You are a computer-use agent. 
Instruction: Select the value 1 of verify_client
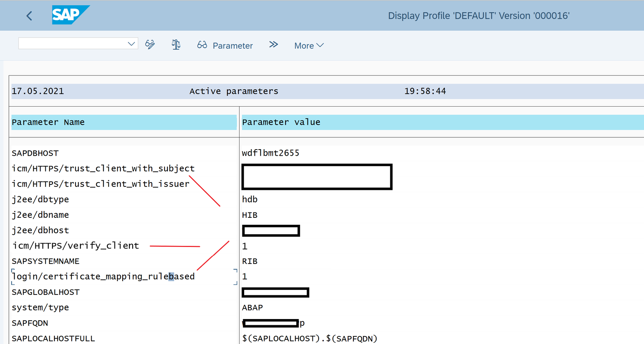click(245, 246)
